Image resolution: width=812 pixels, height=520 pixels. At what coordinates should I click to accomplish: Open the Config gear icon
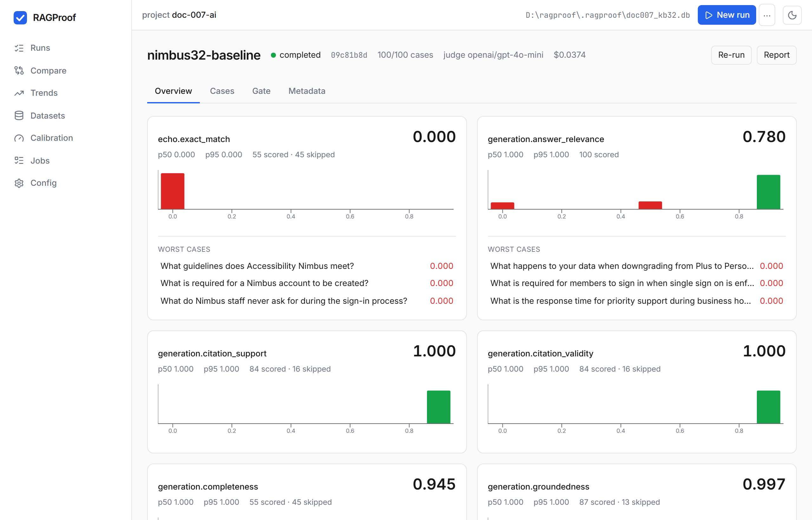click(x=19, y=183)
